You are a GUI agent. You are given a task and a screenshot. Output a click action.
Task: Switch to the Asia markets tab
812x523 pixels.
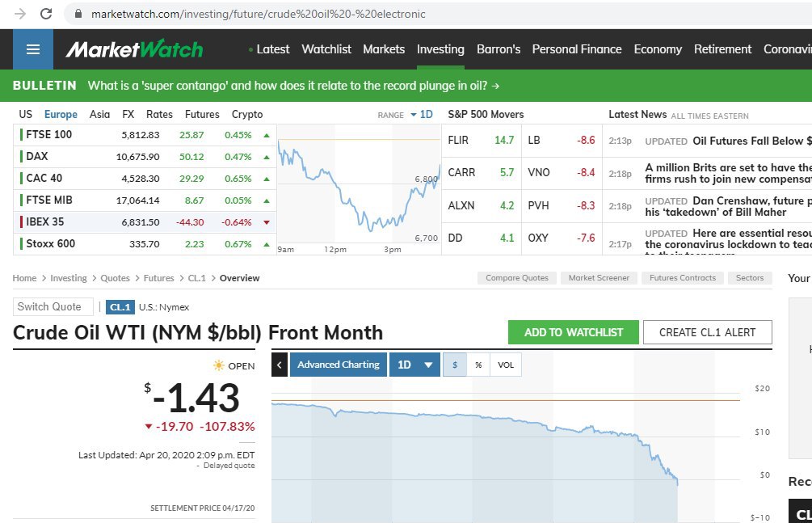click(x=99, y=115)
